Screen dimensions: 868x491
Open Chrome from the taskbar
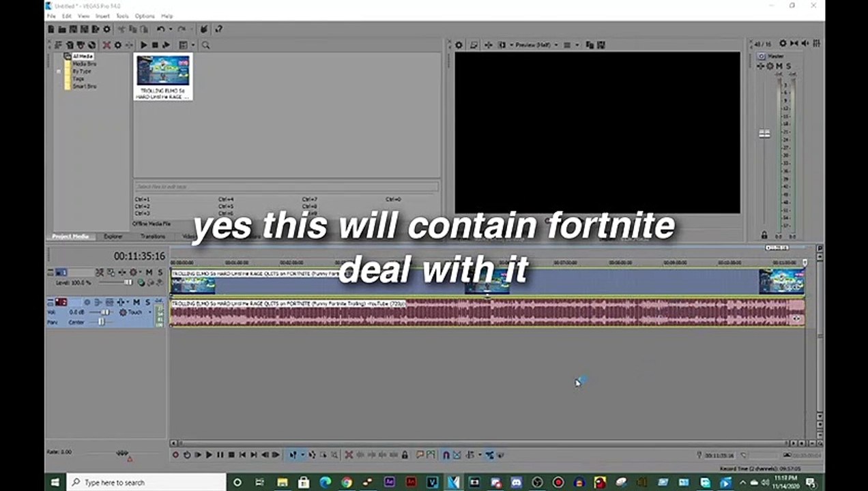(347, 482)
